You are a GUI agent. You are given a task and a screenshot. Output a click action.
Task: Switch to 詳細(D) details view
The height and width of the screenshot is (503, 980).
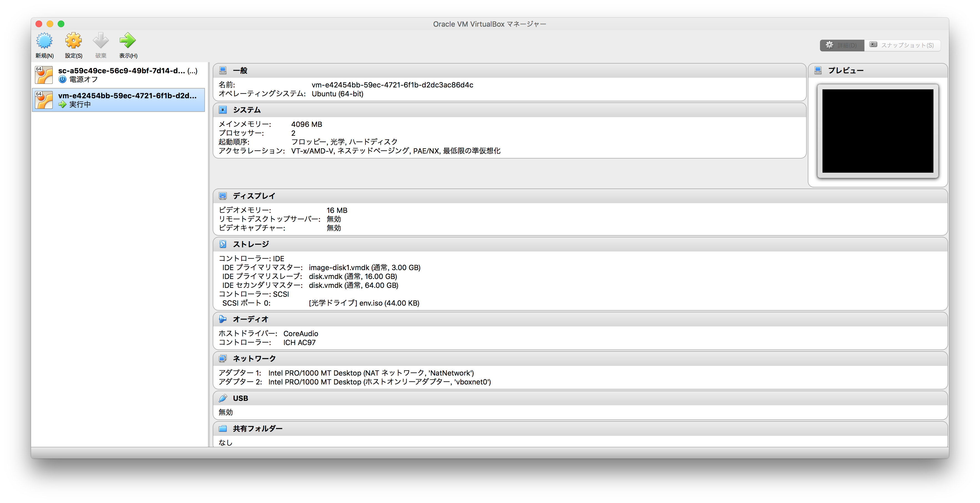[x=842, y=45]
